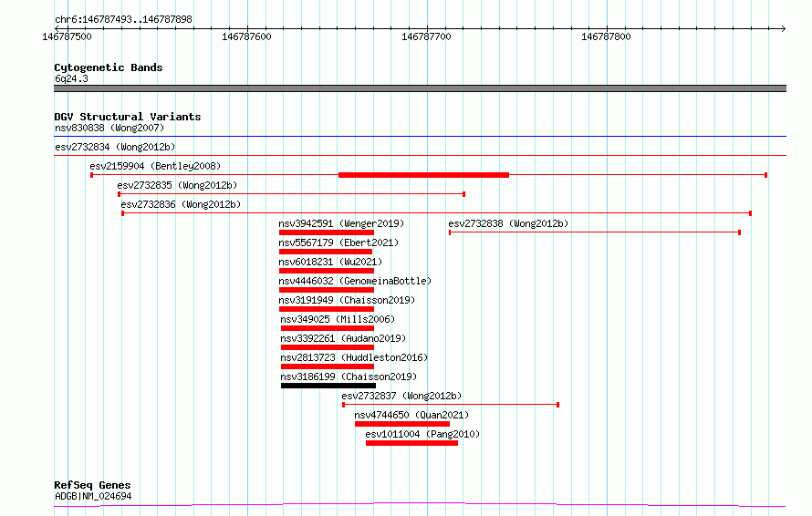Click ruler position 146787700

point(427,36)
